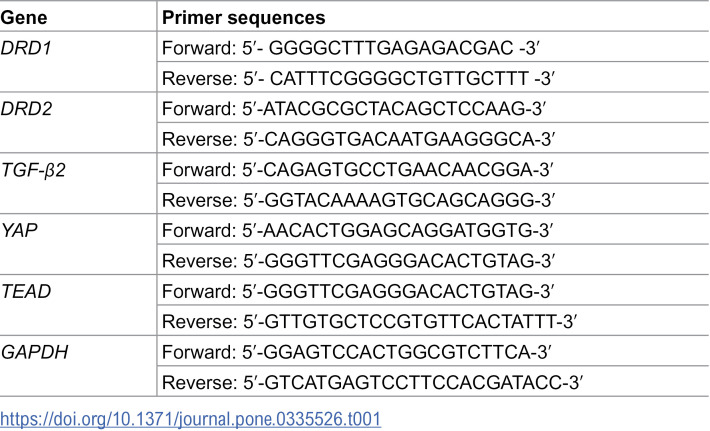Click the Gene column header

(24, 18)
